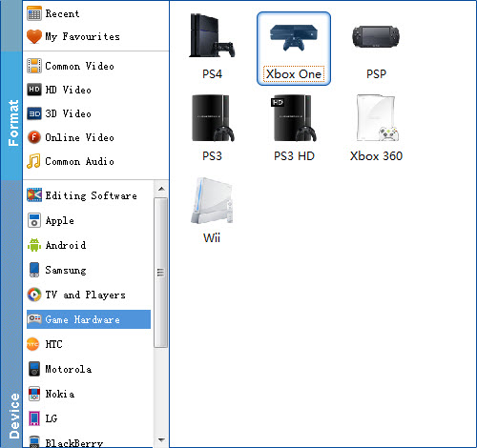
Task: Open the Common Video category
Action: tap(79, 66)
